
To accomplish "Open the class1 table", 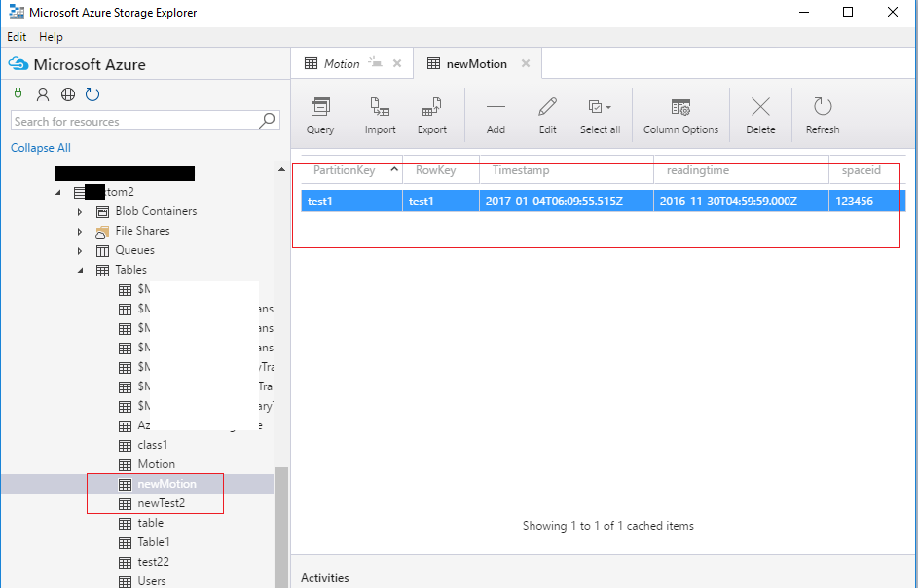I will 152,445.
